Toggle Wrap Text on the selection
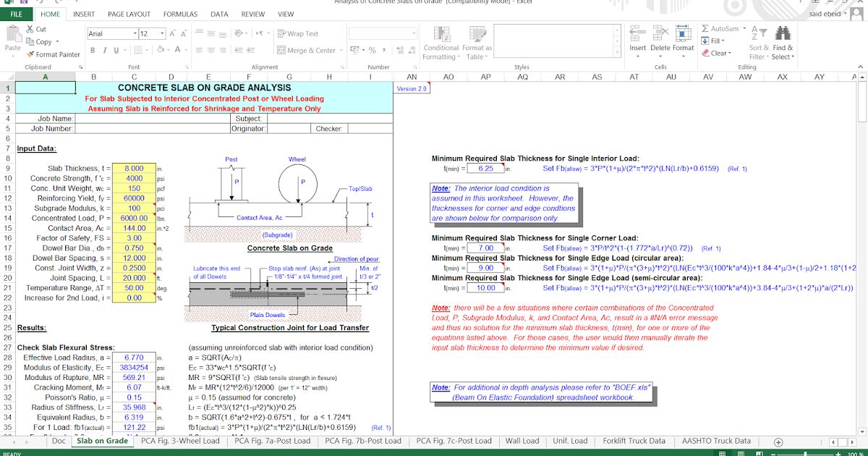Screen dimensions: 868x456 292,33
